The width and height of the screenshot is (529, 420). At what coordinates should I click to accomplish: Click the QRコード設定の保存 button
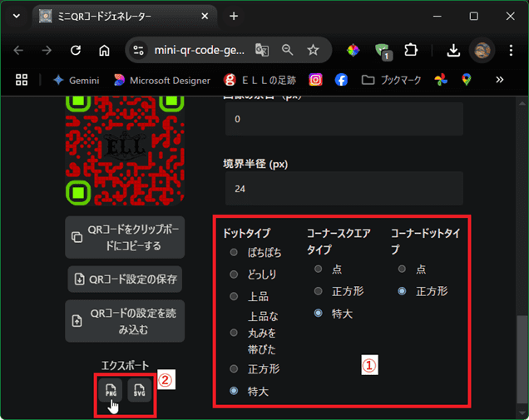pos(125,279)
